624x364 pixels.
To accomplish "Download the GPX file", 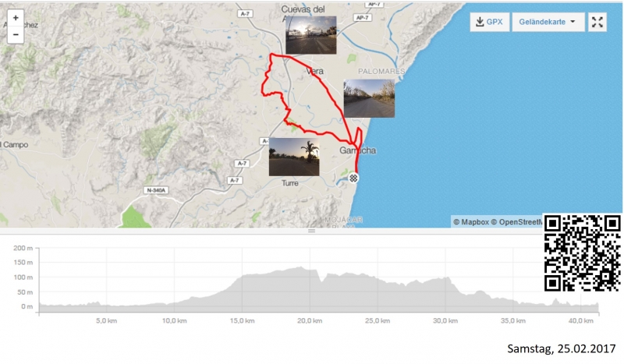I will [488, 22].
